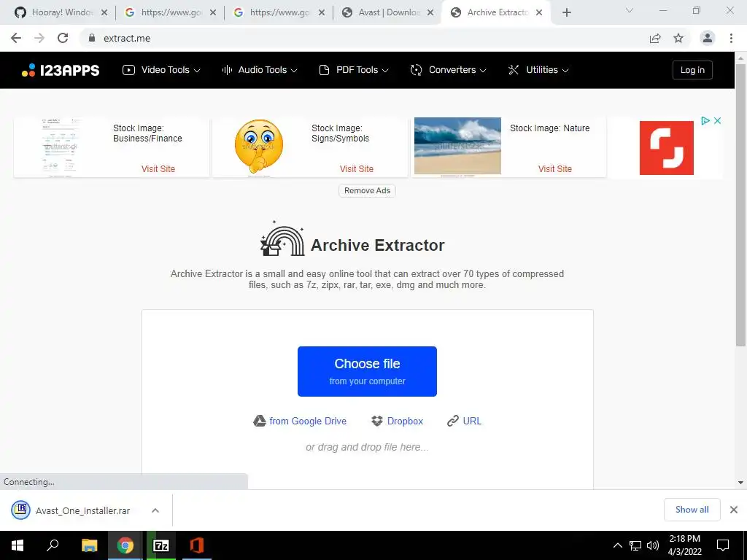Visit Site for Nature stock image
The image size is (747, 560).
click(x=555, y=168)
